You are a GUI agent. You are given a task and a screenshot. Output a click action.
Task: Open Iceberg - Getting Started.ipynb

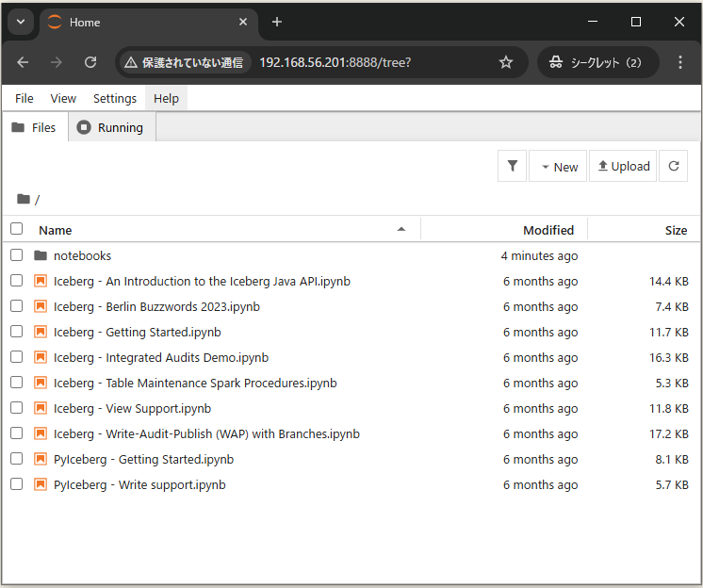(x=138, y=332)
